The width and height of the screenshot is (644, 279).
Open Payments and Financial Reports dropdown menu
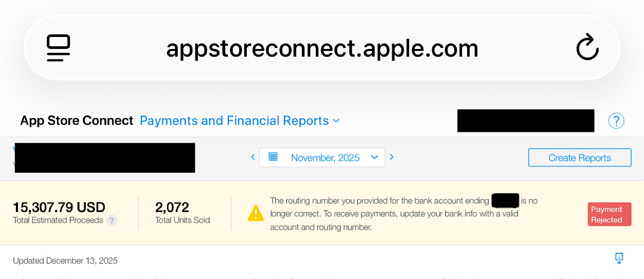[234, 121]
